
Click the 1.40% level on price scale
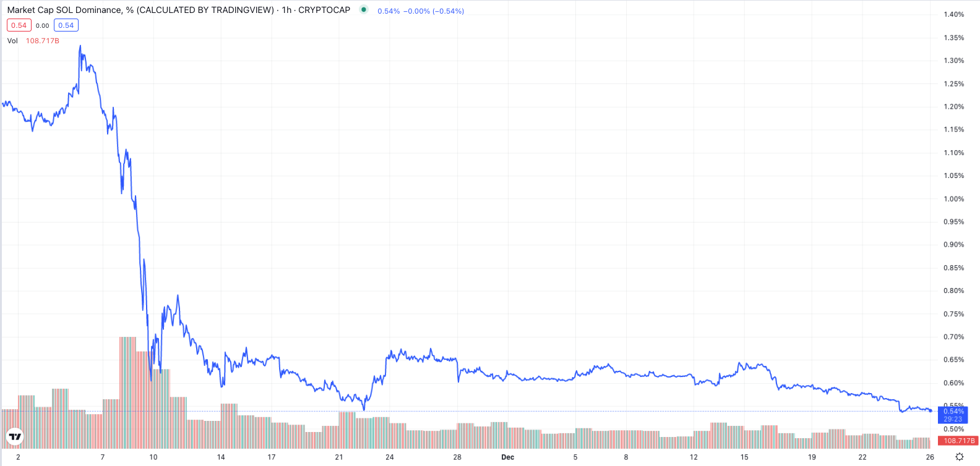coord(953,14)
